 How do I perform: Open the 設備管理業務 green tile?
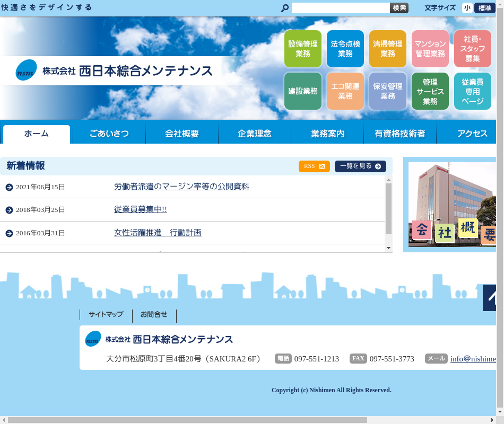point(303,49)
